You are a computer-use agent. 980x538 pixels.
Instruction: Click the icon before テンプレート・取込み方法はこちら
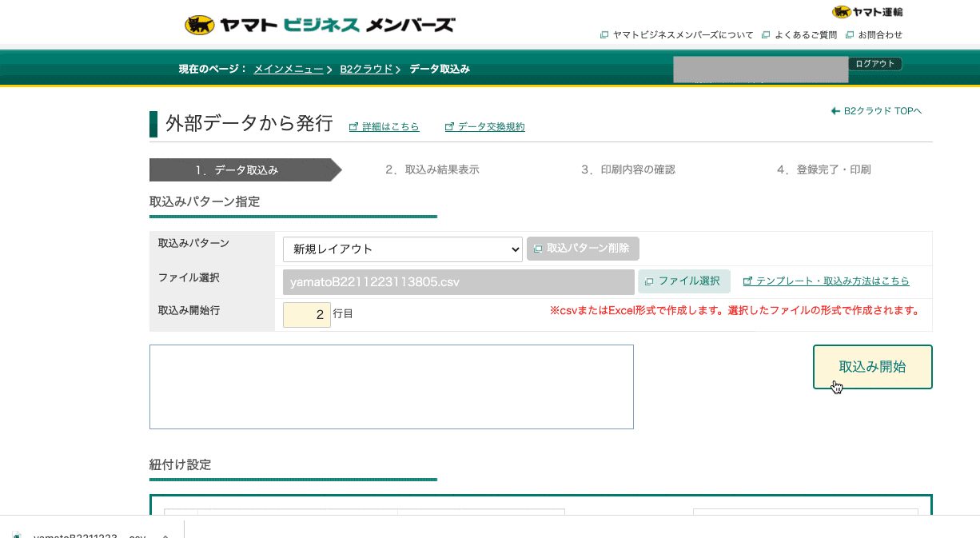click(x=747, y=281)
